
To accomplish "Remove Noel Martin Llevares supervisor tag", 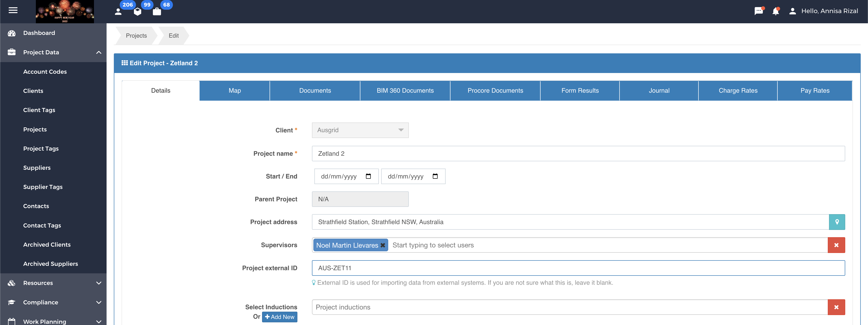I will [x=383, y=245].
